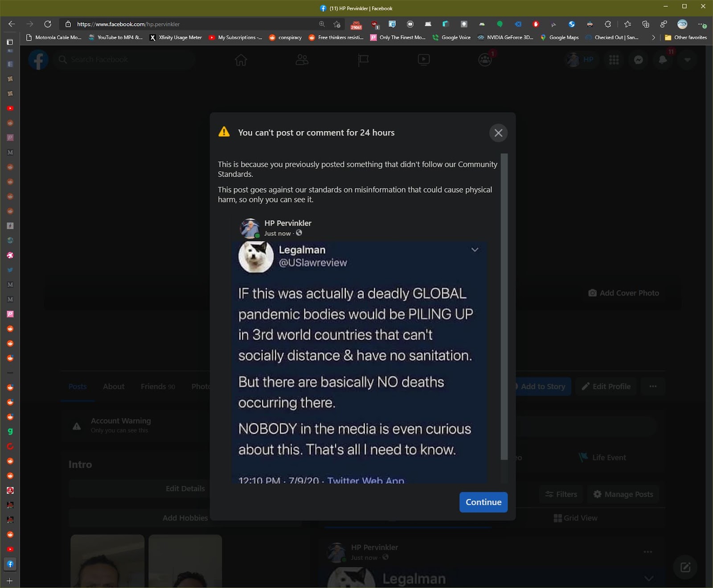The width and height of the screenshot is (713, 588).
Task: Open the Friends icon in top nav
Action: pos(302,60)
